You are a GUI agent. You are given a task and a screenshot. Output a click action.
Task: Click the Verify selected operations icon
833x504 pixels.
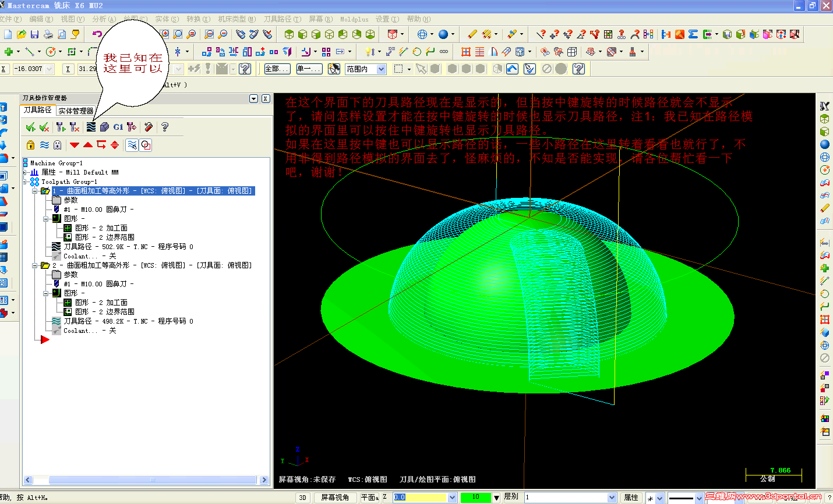pyautogui.click(x=104, y=127)
